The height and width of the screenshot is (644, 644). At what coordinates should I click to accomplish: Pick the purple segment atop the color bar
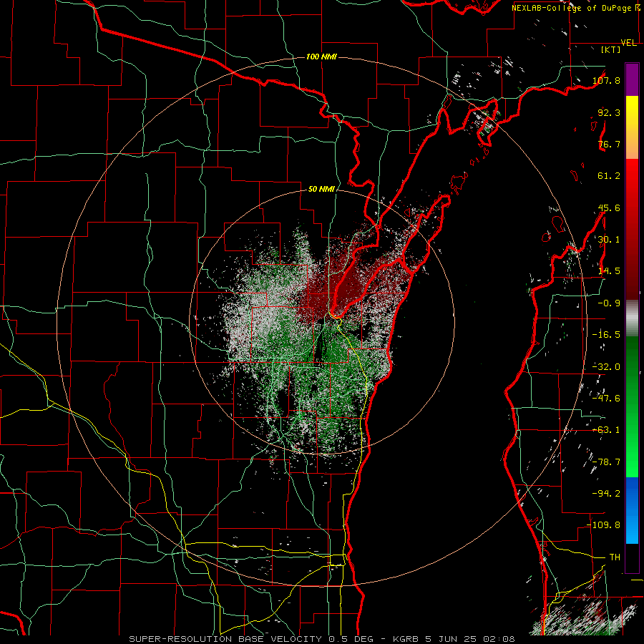click(632, 79)
